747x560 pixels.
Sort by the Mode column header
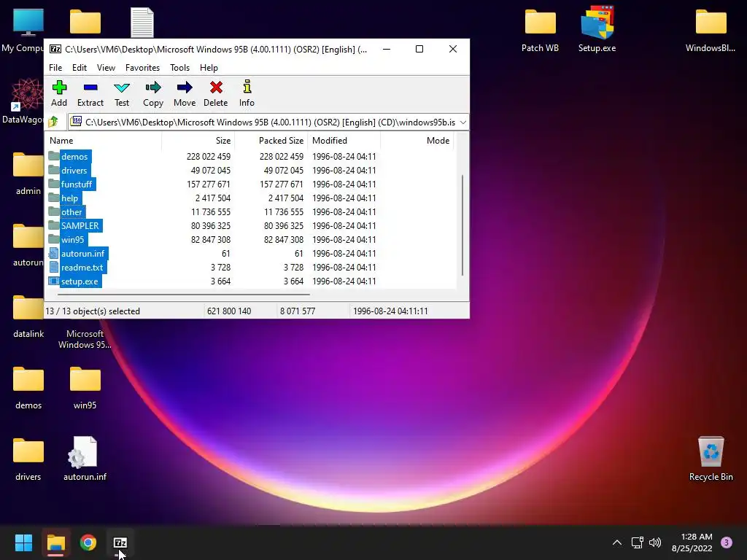(x=417, y=140)
